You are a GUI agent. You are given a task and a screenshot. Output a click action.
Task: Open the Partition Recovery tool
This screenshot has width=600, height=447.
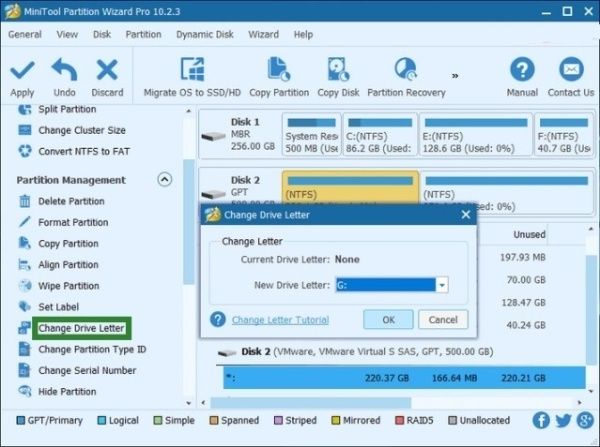point(405,70)
